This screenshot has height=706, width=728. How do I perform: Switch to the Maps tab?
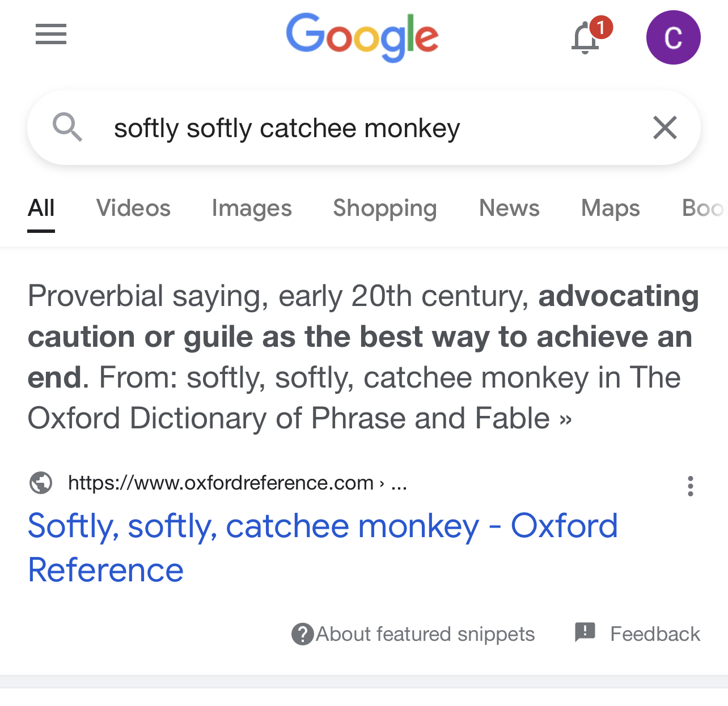(x=610, y=209)
